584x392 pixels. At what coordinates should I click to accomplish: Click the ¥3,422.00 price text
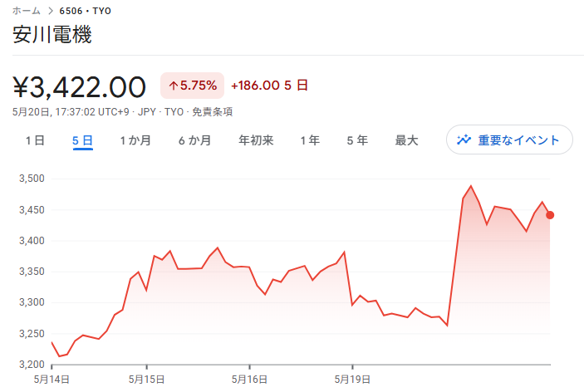[x=79, y=86]
